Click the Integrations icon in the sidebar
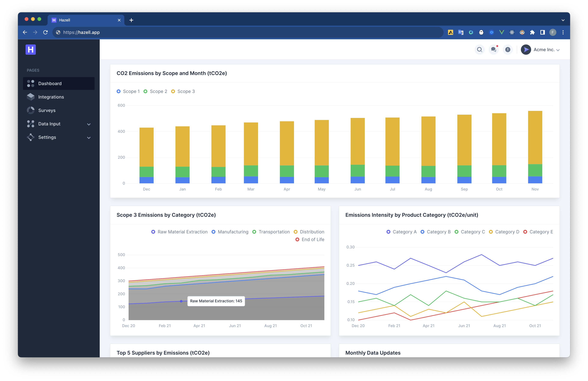 (31, 97)
